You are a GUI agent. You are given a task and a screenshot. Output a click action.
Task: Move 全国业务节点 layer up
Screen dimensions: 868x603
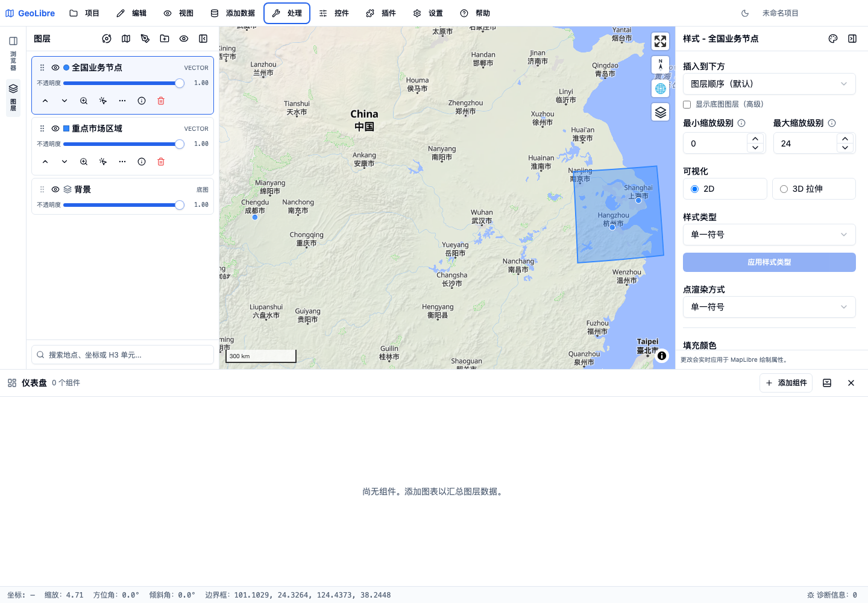(x=45, y=101)
